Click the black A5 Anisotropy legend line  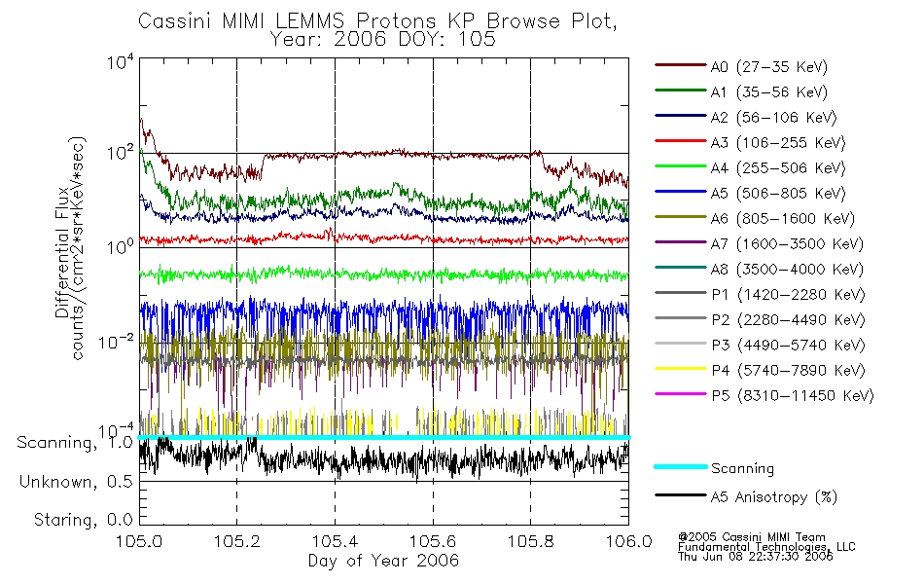(681, 494)
